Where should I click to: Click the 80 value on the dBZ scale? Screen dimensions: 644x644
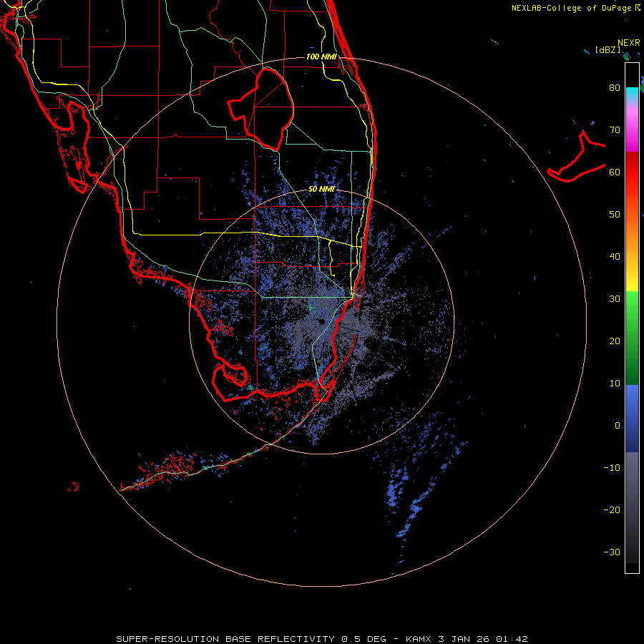pos(615,87)
